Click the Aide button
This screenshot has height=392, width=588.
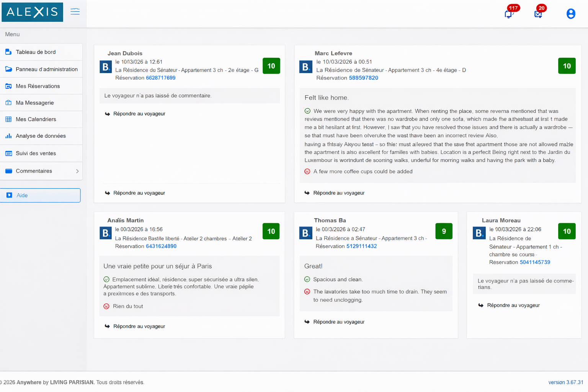(x=40, y=195)
